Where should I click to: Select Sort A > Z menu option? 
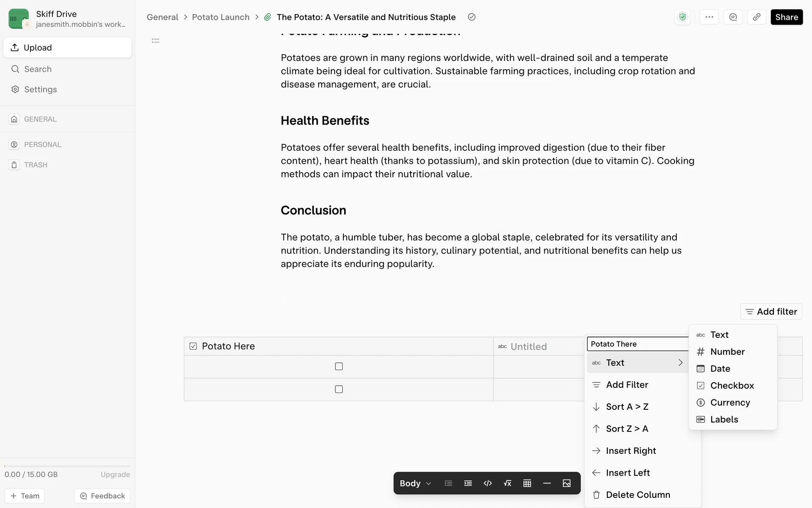[627, 407]
